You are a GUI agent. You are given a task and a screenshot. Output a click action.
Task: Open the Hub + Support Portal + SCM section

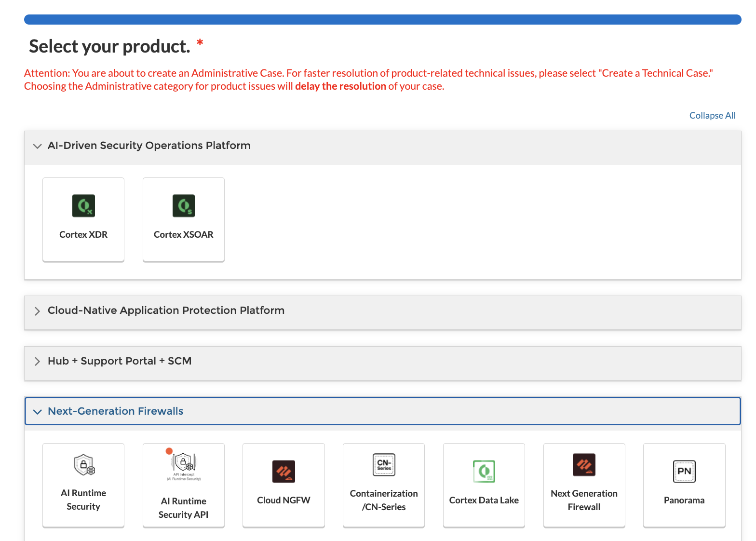[383, 364]
